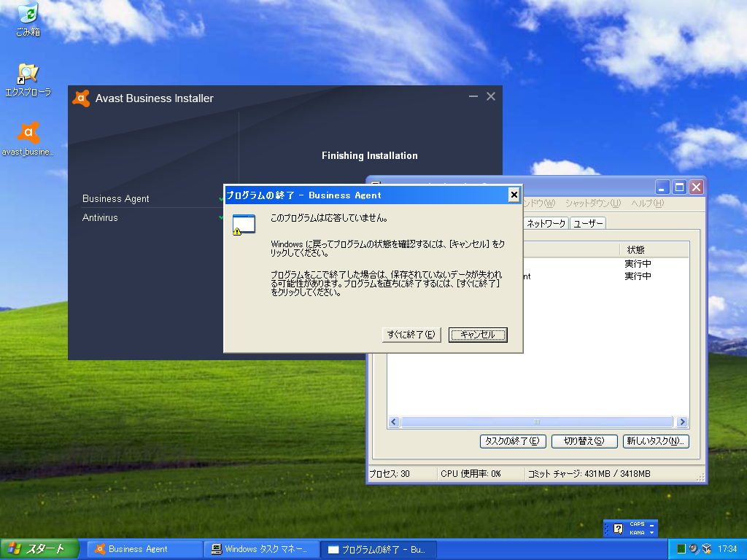This screenshot has width=747, height=560.
Task: Select the Antivirus row in the installer
Action: tap(152, 217)
